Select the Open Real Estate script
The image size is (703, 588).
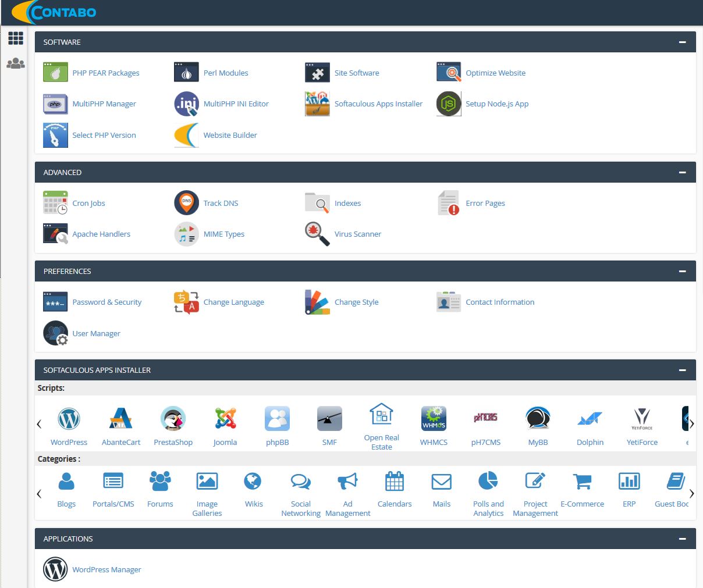tap(382, 426)
